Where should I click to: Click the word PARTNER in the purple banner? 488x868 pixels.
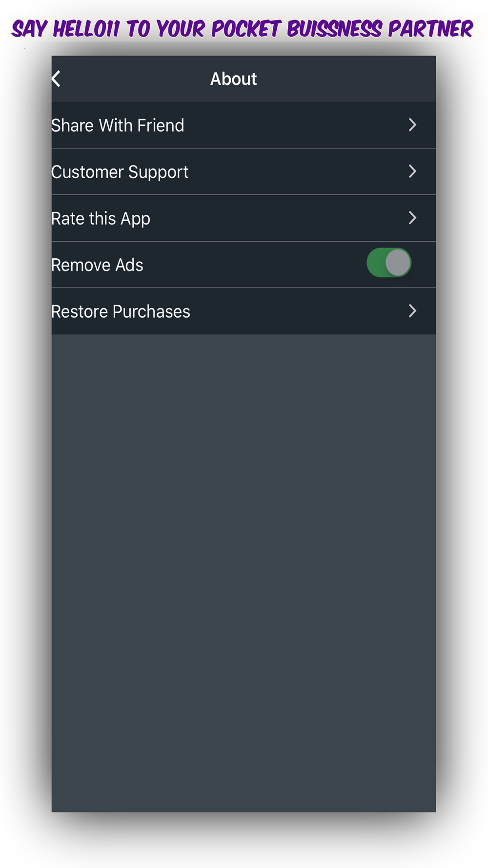(x=430, y=29)
